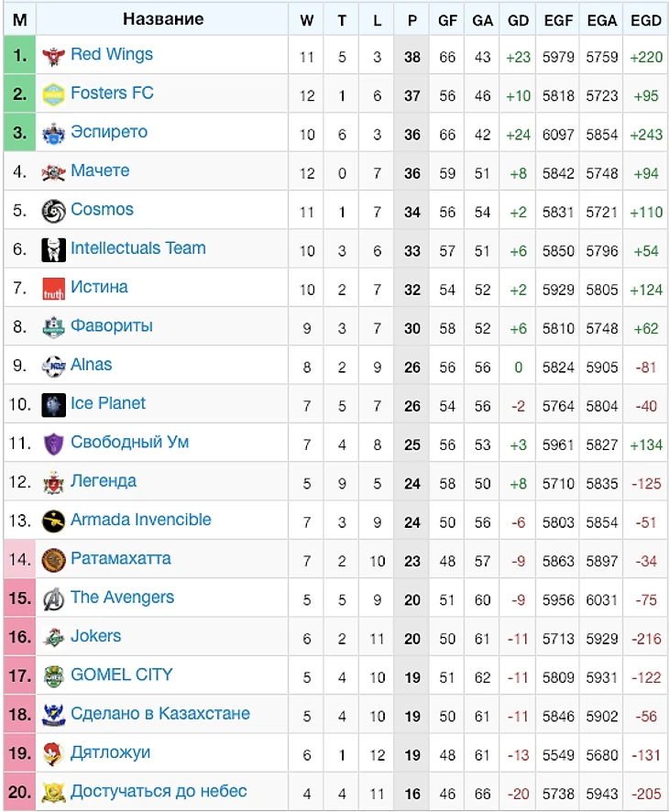Click the Red Wings team logo icon

click(x=53, y=56)
